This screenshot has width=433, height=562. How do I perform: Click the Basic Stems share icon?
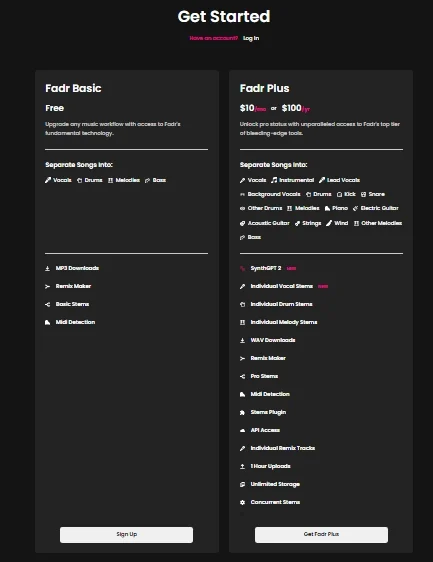47,304
